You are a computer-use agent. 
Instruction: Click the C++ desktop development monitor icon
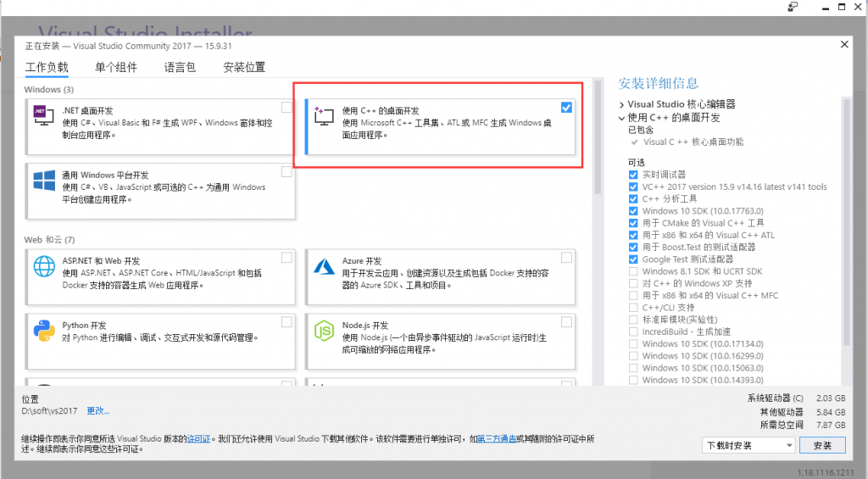pyautogui.click(x=324, y=115)
